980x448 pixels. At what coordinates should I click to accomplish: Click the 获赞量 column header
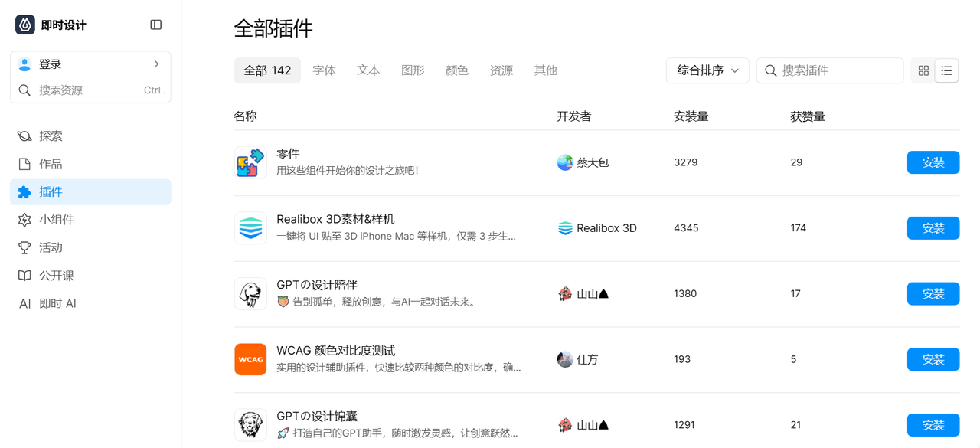click(x=808, y=116)
